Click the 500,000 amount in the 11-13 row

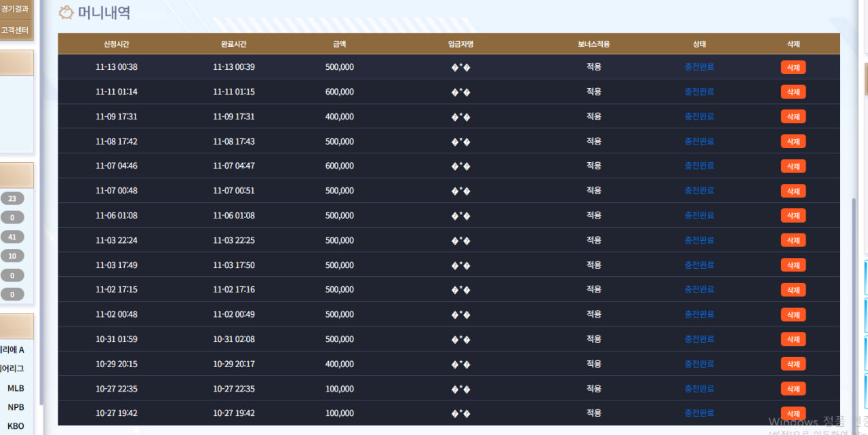click(x=340, y=67)
